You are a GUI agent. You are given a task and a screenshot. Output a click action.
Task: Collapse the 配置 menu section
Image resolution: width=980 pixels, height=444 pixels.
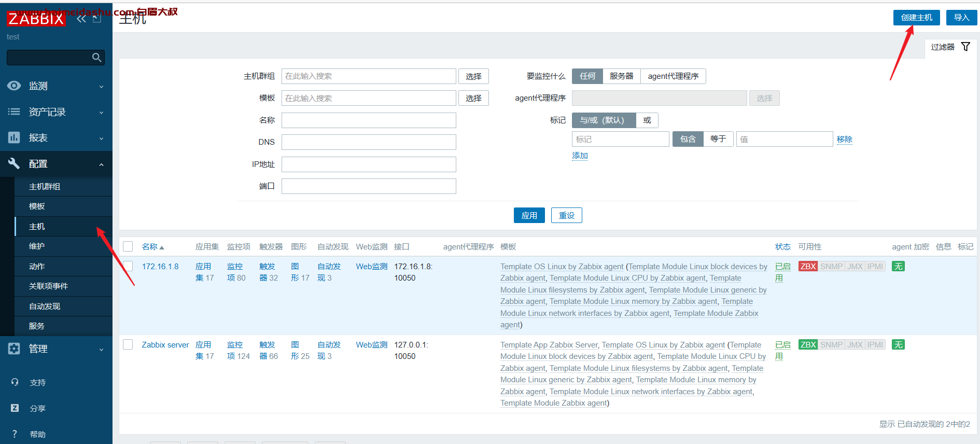(56, 163)
